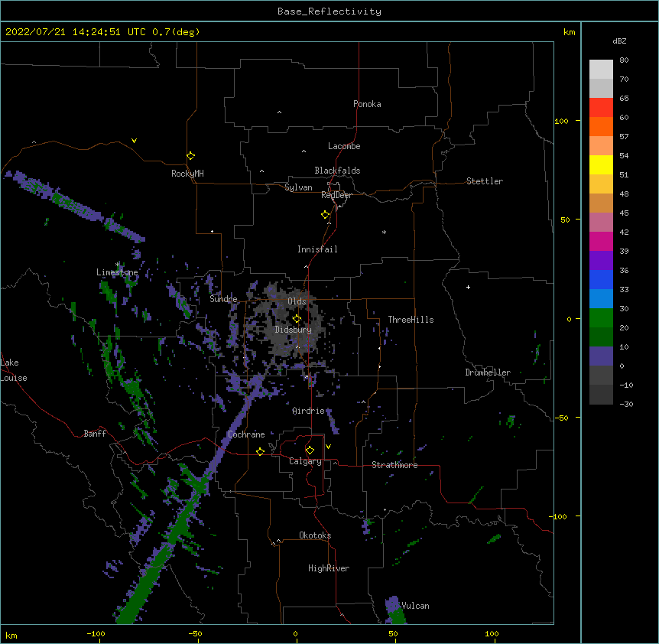Screen dimensions: 659x644
Task: Select the Base_Reflectivity title text
Action: tap(329, 11)
